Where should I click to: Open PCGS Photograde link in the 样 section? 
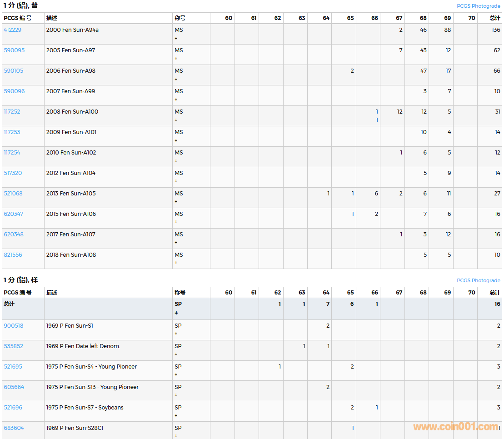pyautogui.click(x=478, y=280)
